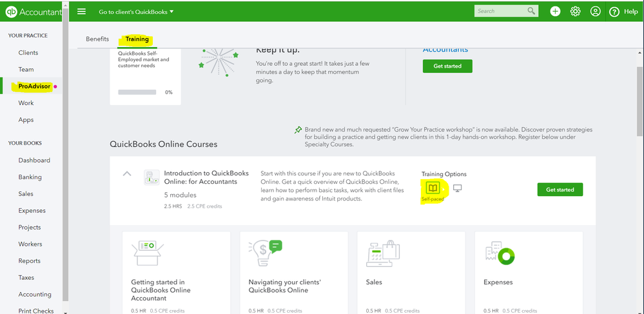644x314 pixels.
Task: Click the Search input field
Action: pos(500,11)
